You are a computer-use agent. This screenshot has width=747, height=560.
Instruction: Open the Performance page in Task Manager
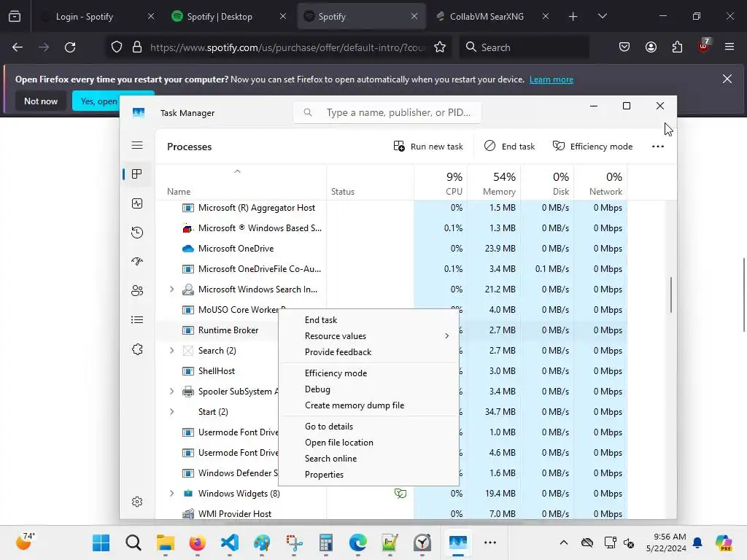(x=137, y=203)
